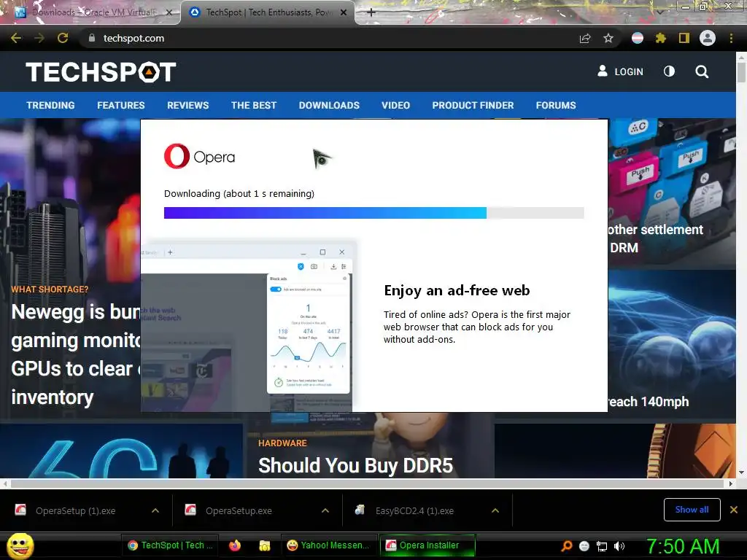This screenshot has height=560, width=747.
Task: Click the Opera ad-blocker preview image
Action: point(249,325)
